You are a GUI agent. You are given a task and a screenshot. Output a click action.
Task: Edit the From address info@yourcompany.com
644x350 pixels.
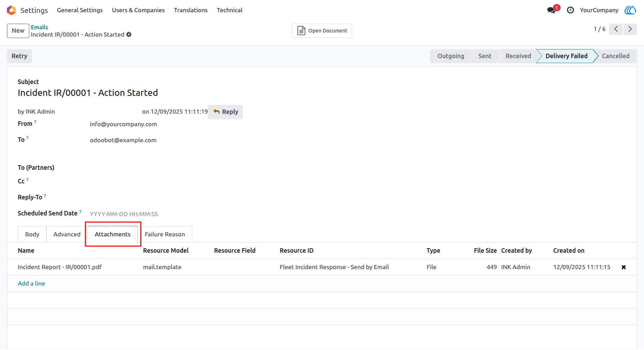point(123,124)
